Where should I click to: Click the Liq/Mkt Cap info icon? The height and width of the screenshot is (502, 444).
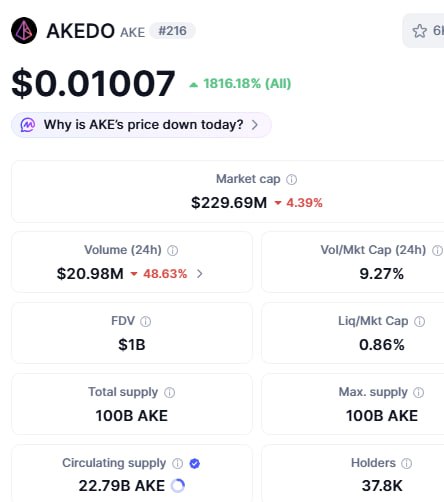click(419, 321)
